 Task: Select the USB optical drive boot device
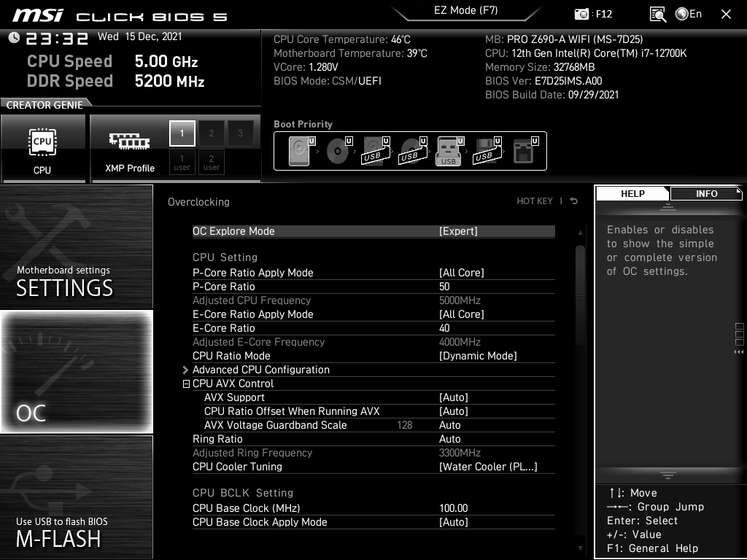(x=413, y=151)
